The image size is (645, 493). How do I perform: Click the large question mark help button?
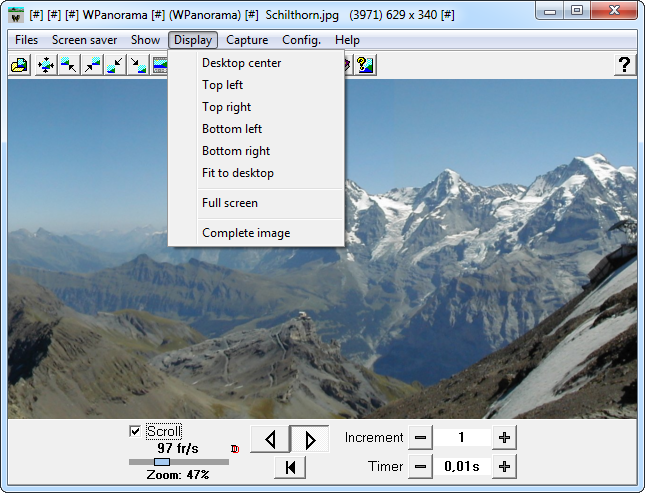624,65
